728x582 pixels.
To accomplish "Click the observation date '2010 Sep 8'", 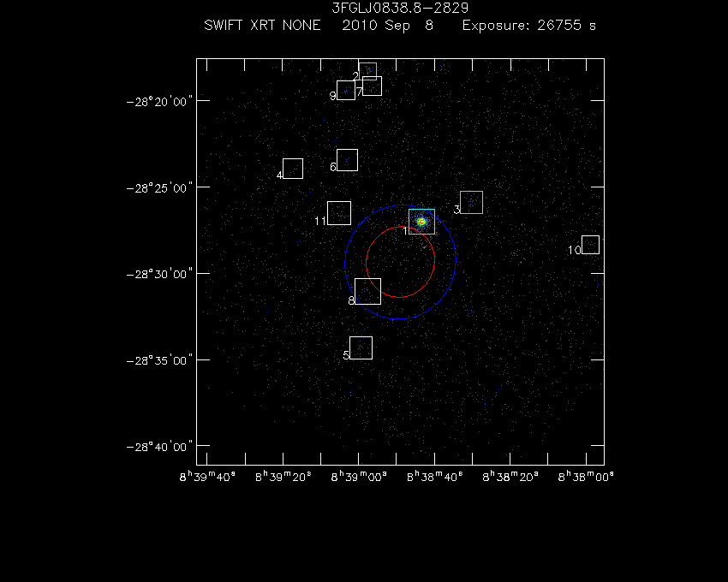I will [x=387, y=26].
